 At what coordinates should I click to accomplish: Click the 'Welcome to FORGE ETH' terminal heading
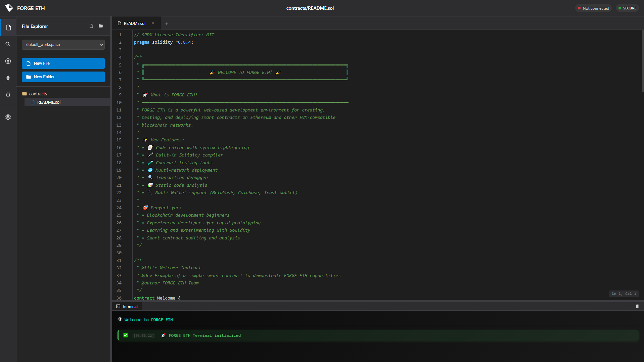coord(148,320)
